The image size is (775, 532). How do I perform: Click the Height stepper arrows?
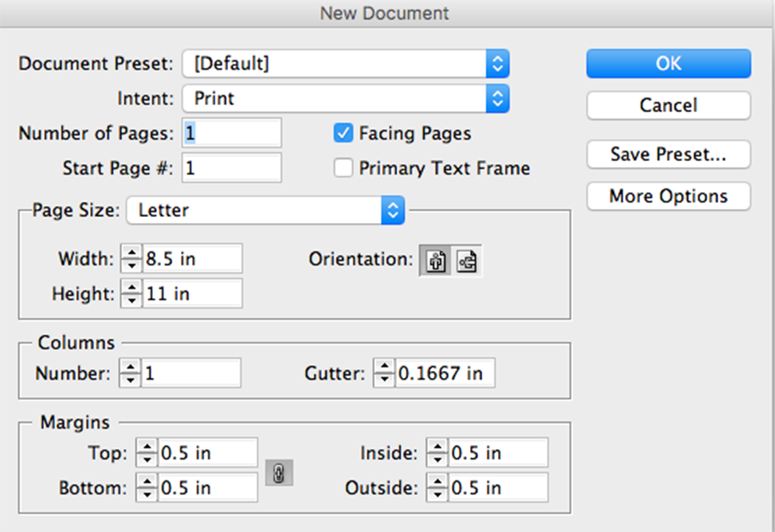tap(130, 294)
